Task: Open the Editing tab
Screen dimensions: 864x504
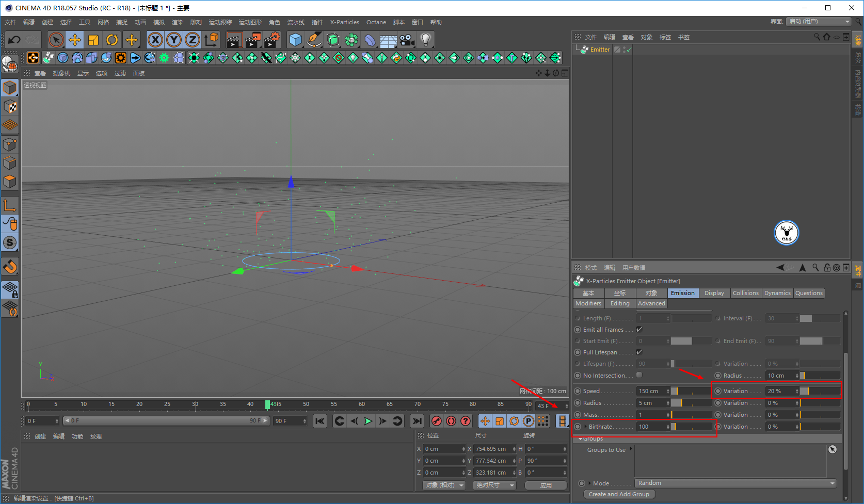Action: coord(620,303)
